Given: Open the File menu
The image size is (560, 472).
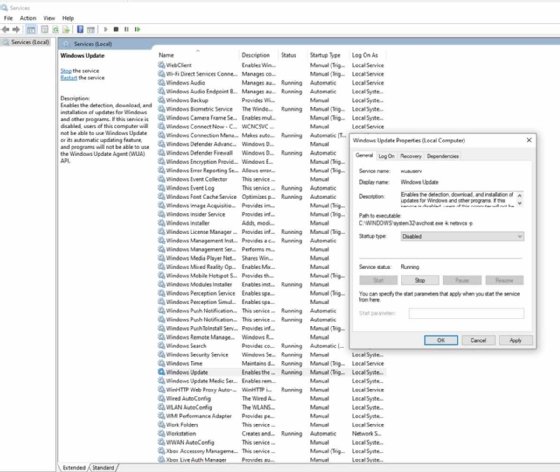Looking at the screenshot, I should 8,18.
